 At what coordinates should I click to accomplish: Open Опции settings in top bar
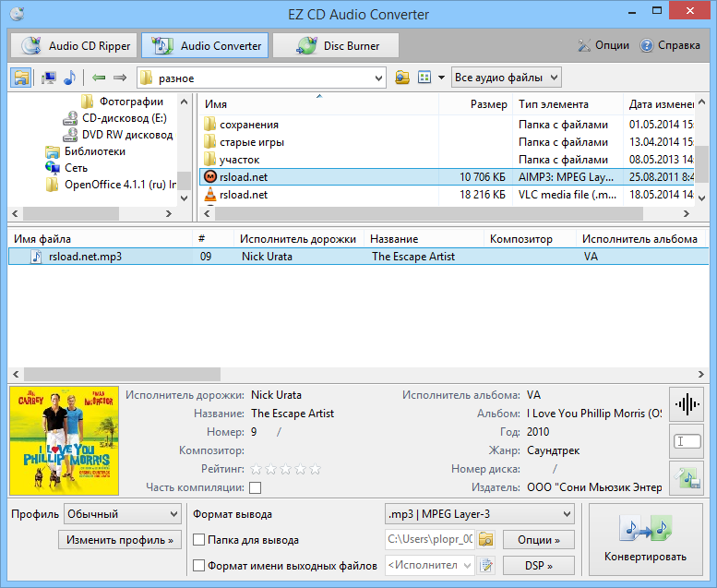[x=603, y=45]
